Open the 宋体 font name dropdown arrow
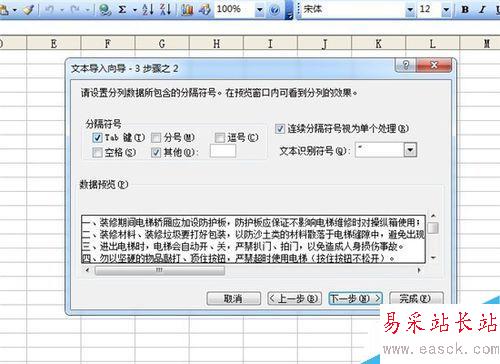Screen dimensions: 500x364 click(x=410, y=9)
